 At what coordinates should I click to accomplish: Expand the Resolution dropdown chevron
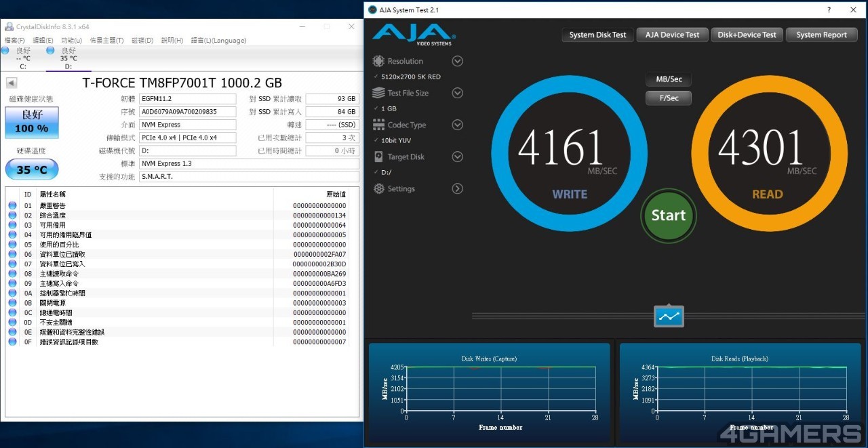click(x=458, y=61)
